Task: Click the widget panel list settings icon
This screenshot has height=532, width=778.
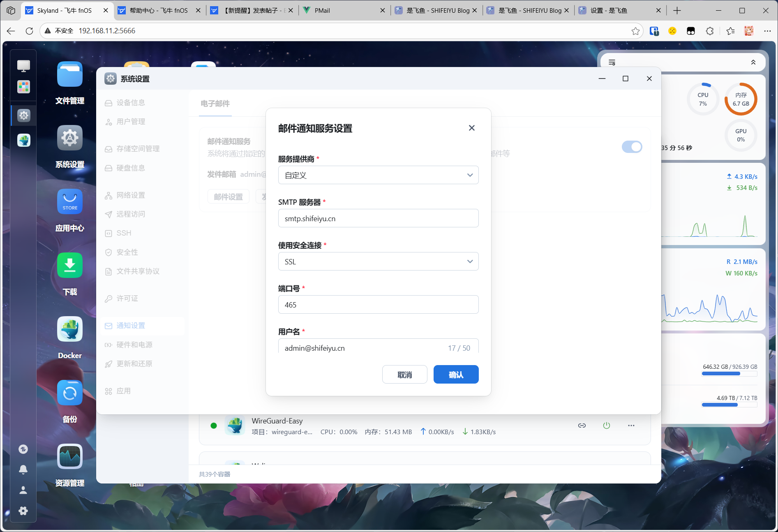Action: tap(612, 62)
